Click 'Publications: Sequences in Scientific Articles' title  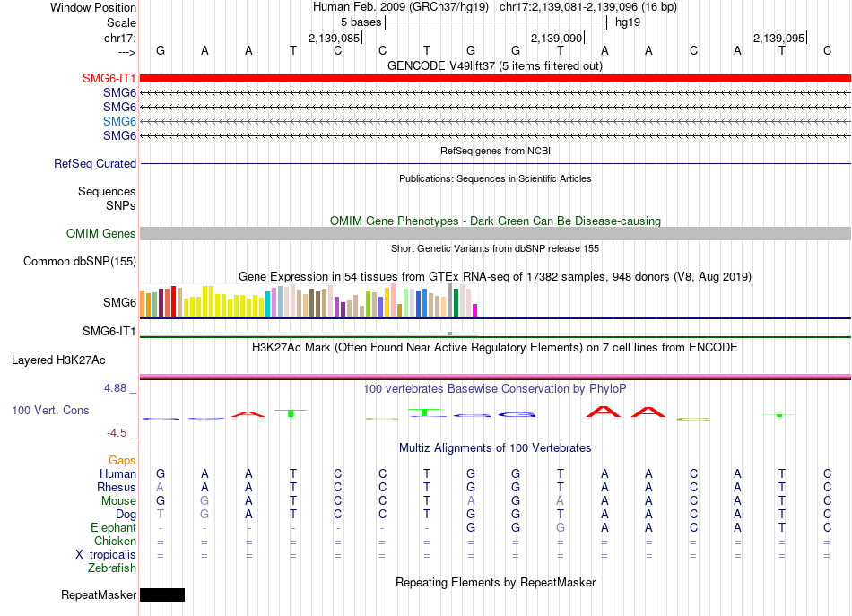coord(495,178)
